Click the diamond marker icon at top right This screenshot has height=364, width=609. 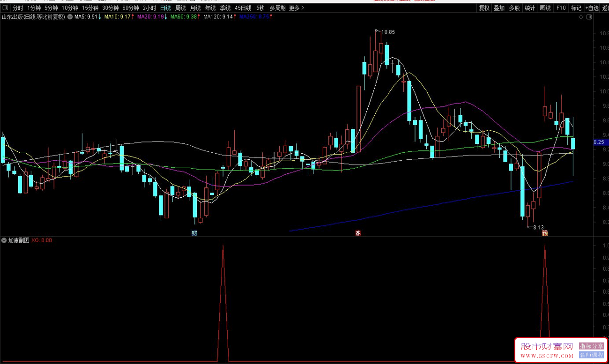(x=581, y=17)
